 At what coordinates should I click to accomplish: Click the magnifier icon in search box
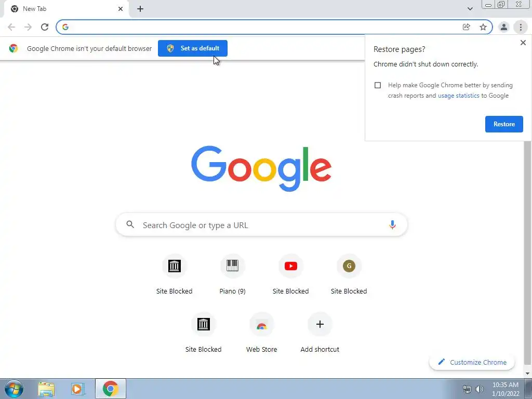[x=130, y=224]
